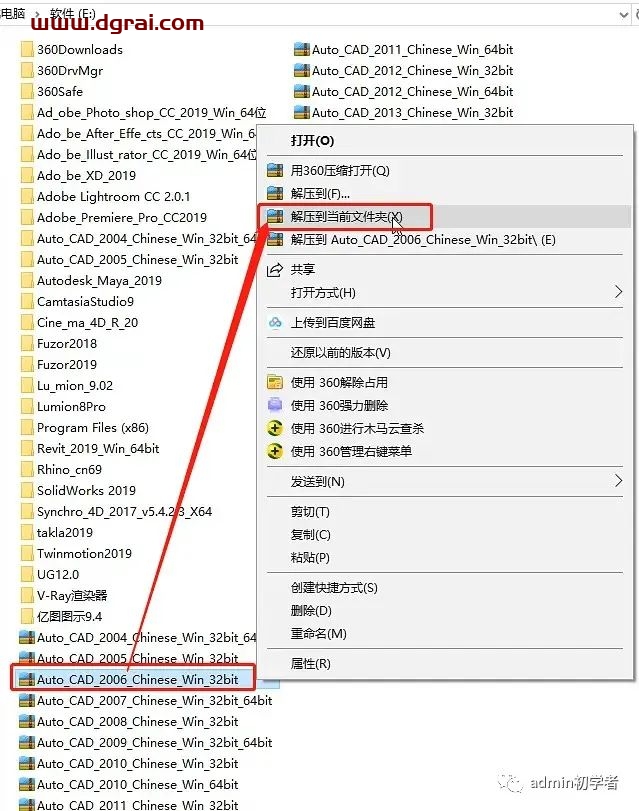Viewport: 639px width, 811px height.
Task: Select Auto_CAD_2007_Chinese_Win_32bit_64bit archive name
Action: coord(154,700)
